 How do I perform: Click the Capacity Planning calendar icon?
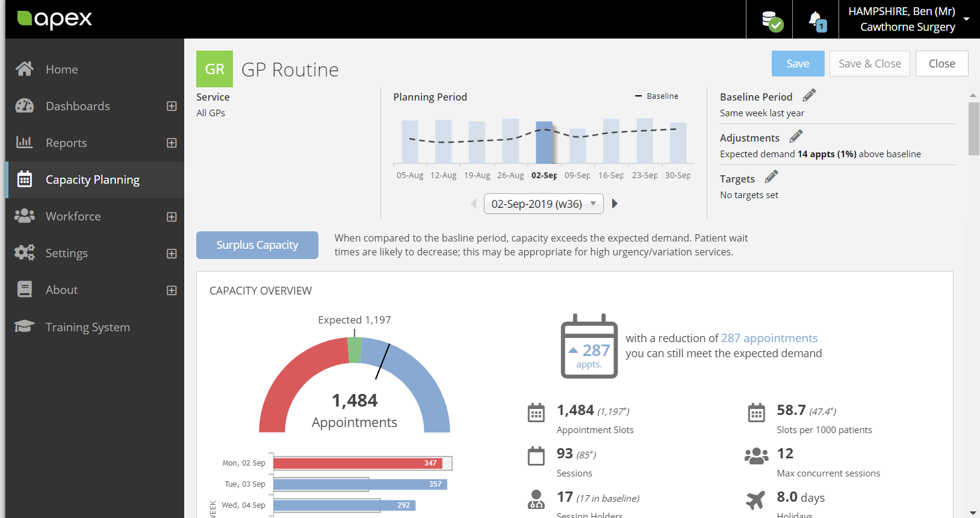click(25, 179)
